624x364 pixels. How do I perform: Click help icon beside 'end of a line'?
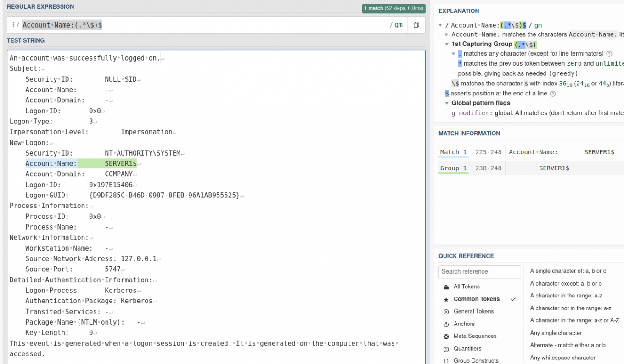pyautogui.click(x=553, y=94)
